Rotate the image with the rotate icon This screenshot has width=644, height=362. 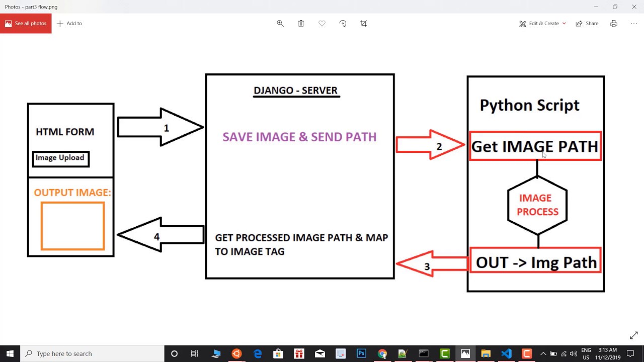(x=343, y=24)
